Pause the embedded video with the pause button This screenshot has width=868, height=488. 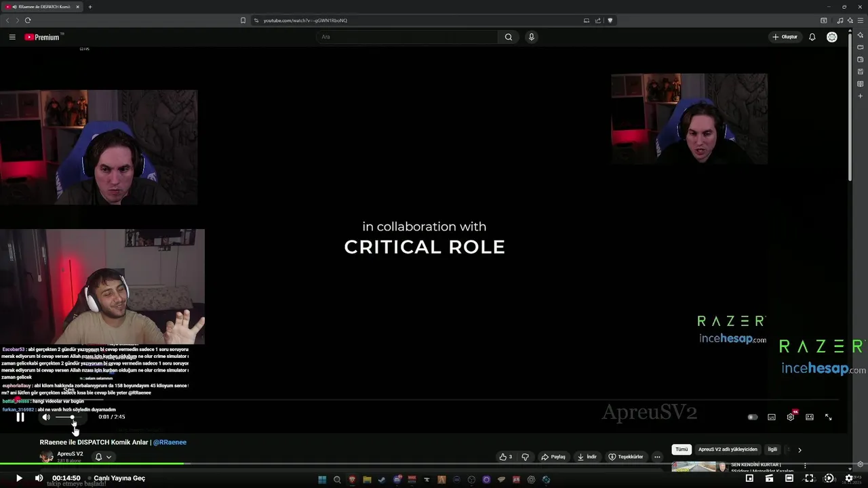20,418
